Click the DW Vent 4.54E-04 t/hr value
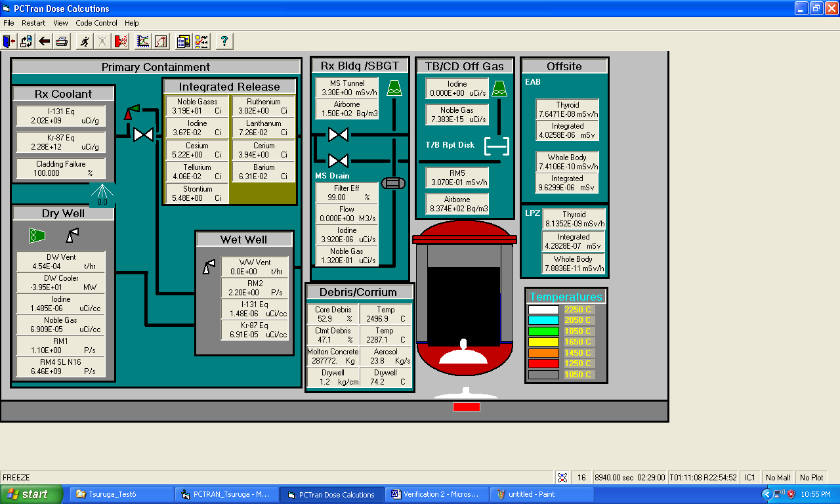840x504 pixels. point(60,262)
